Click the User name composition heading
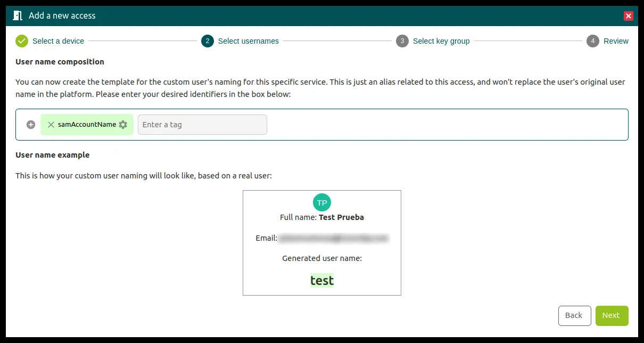This screenshot has width=644, height=343. pos(60,62)
